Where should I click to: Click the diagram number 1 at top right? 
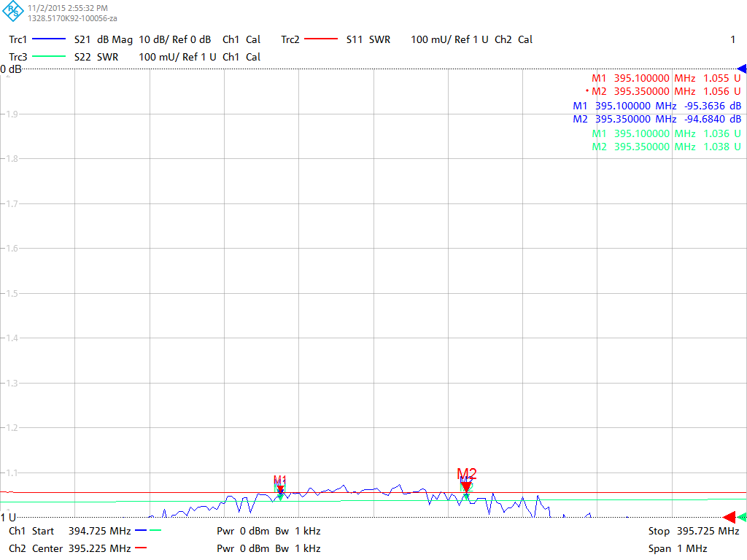coord(732,39)
